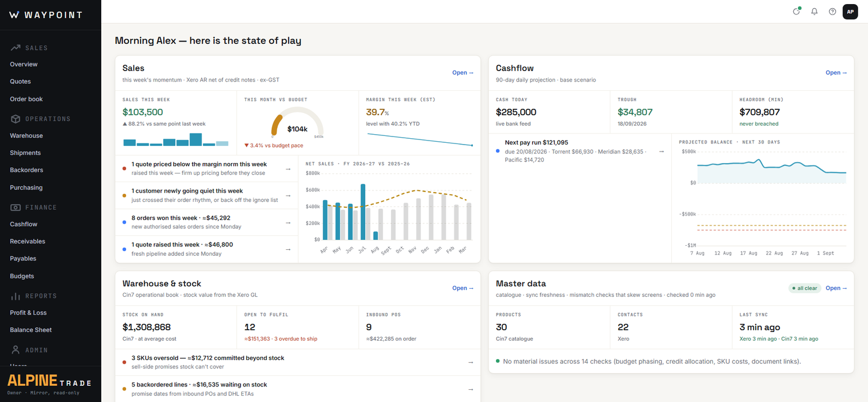Image resolution: width=868 pixels, height=402 pixels.
Task: Open Profit & Loss report
Action: click(x=28, y=312)
